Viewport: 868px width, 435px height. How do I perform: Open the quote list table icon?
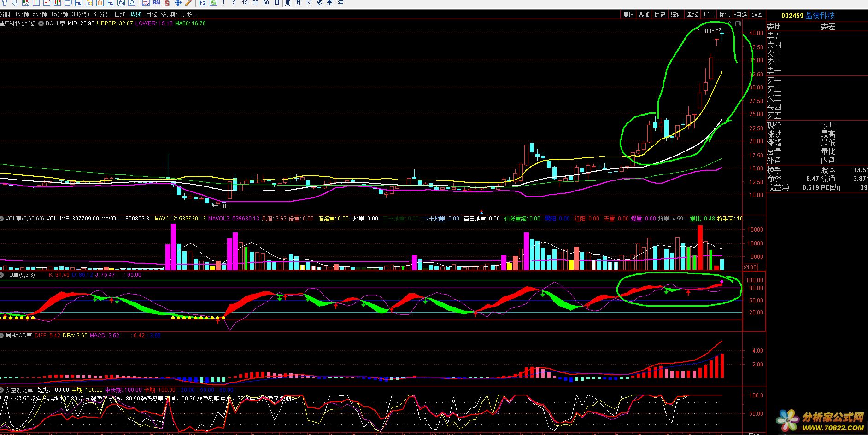[36, 3]
